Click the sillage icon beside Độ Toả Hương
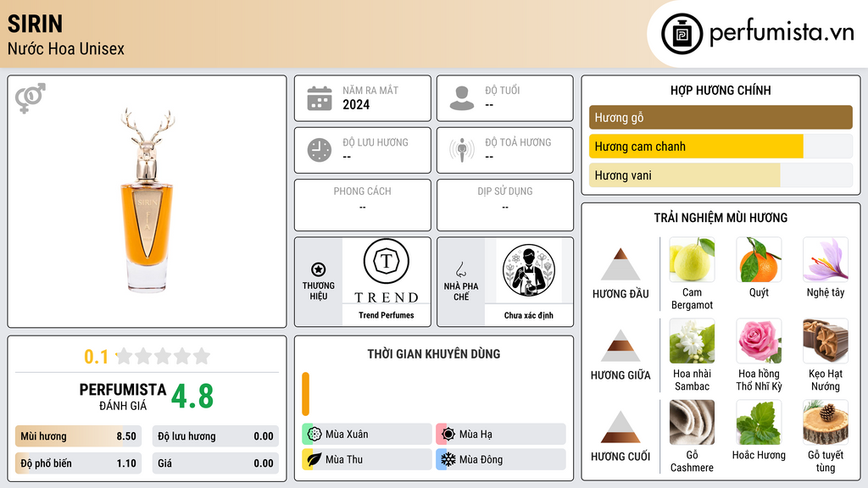This screenshot has width=868, height=488. [462, 150]
